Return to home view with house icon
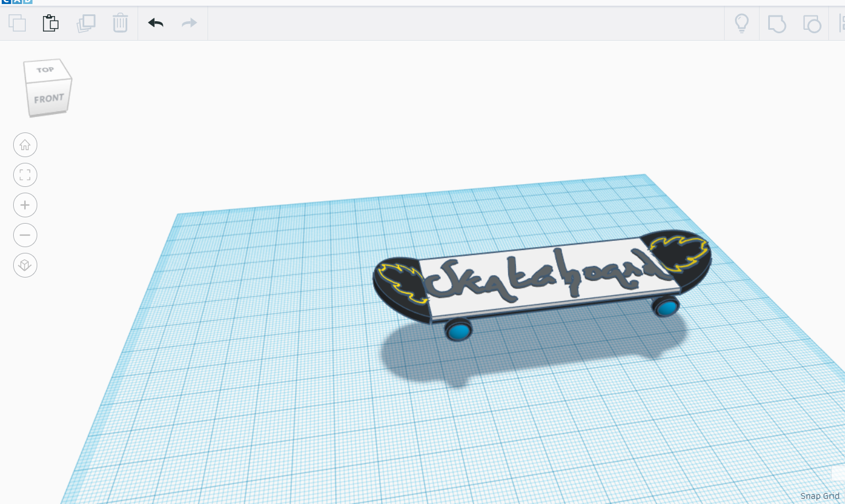This screenshot has width=845, height=504. point(25,144)
